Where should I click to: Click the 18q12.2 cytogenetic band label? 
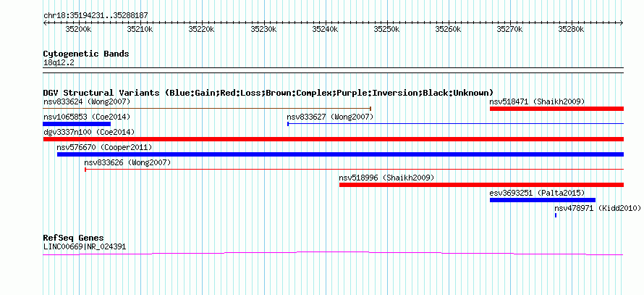59,63
